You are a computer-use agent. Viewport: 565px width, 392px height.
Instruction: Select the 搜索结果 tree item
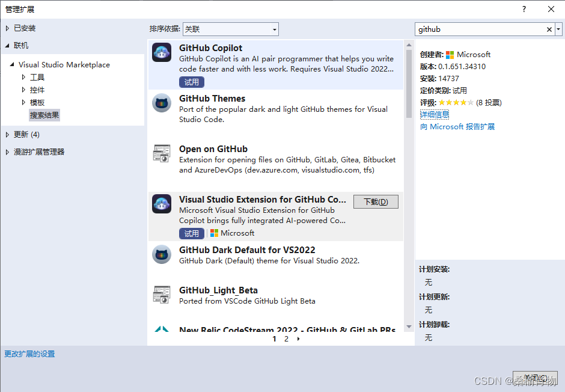[44, 115]
